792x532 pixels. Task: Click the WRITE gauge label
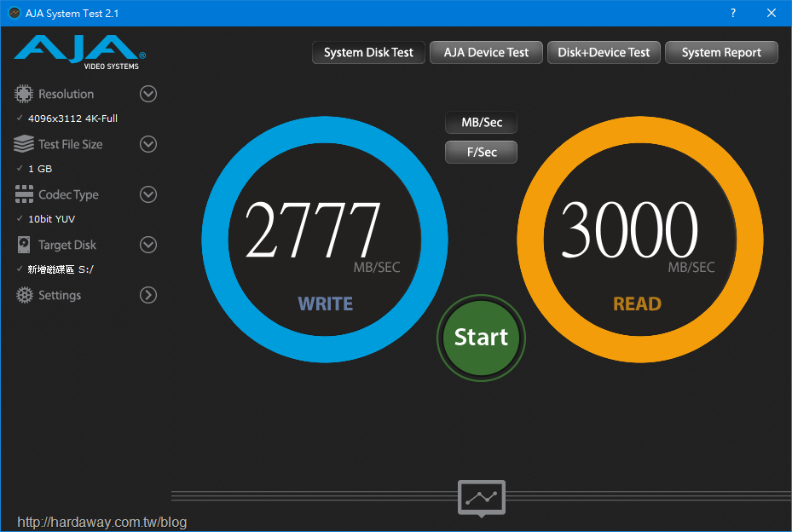326,304
